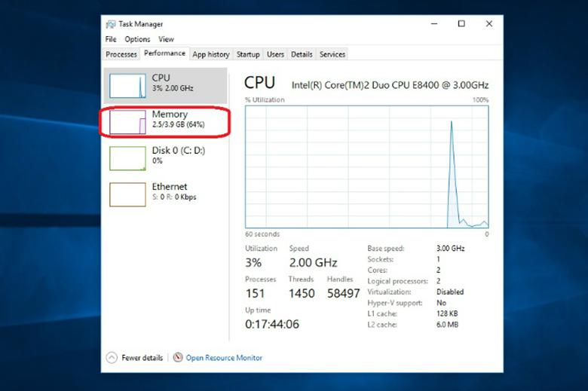Select the Disk 0 graph thumbnail
This screenshot has height=391, width=588.
127,158
